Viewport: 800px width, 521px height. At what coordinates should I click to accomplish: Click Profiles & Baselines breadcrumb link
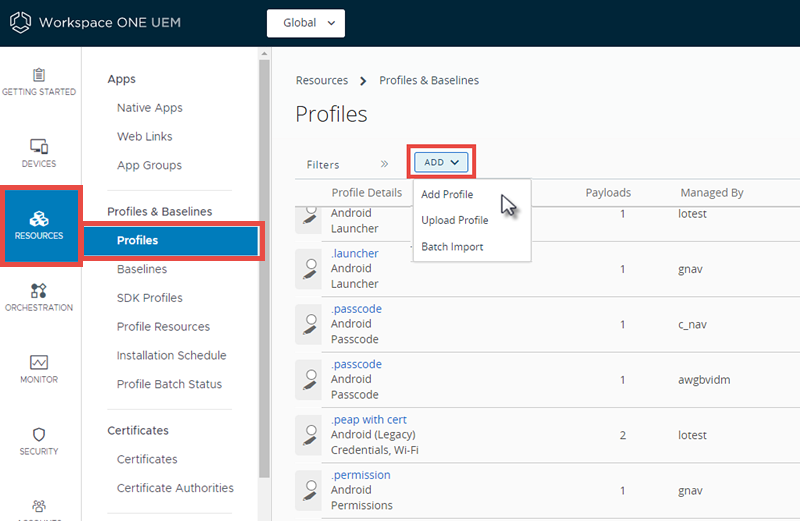click(429, 81)
